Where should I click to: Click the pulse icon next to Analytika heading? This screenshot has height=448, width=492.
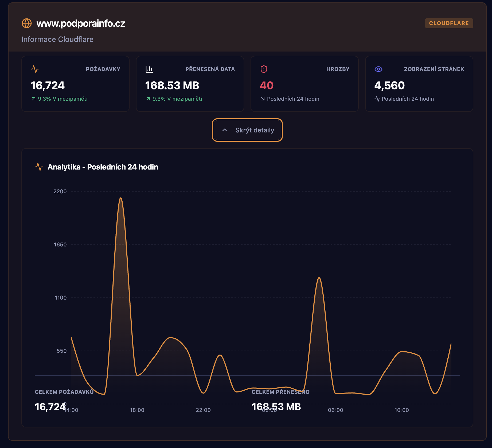pyautogui.click(x=39, y=167)
